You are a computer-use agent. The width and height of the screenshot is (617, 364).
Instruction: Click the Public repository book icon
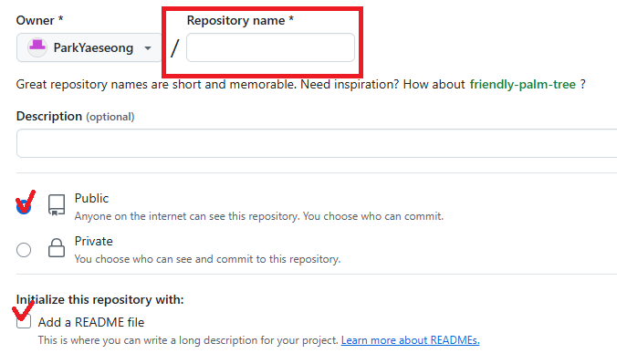click(x=57, y=205)
